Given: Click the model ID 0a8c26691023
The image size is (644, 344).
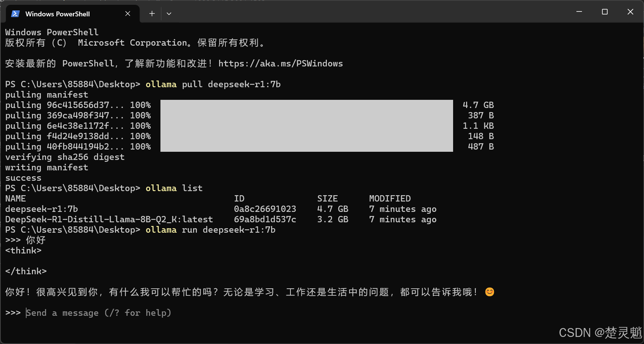Looking at the screenshot, I should (x=265, y=209).
